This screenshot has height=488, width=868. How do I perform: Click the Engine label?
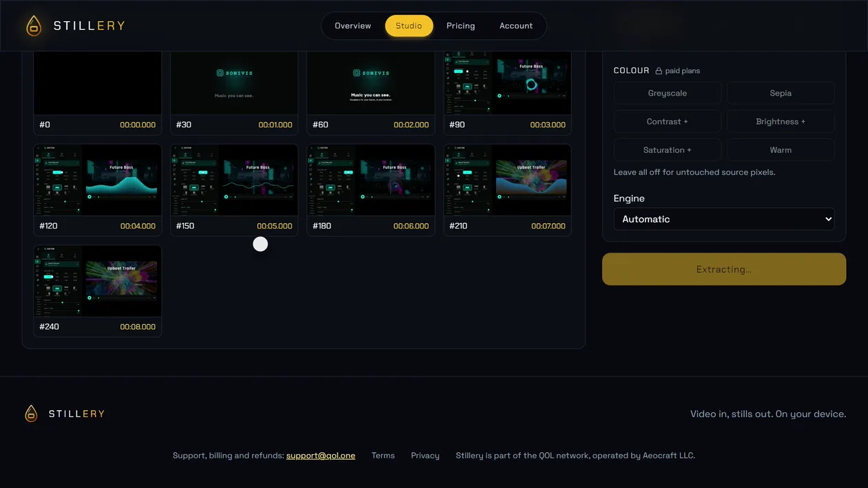[629, 198]
